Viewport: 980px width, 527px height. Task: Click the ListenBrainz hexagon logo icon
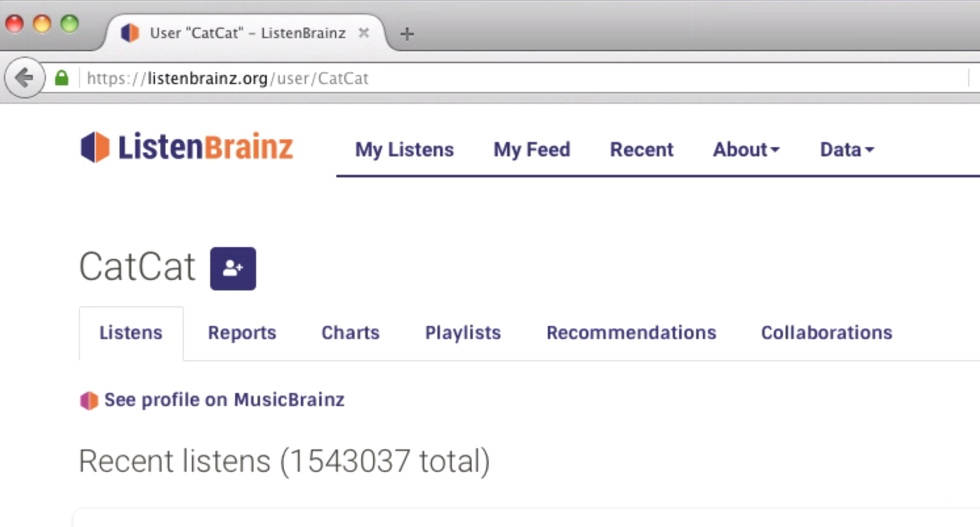(95, 147)
